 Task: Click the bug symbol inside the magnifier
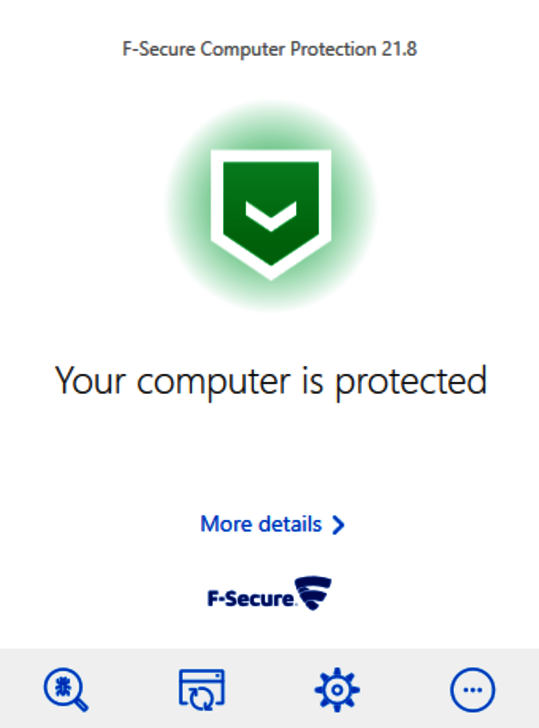[x=63, y=686]
